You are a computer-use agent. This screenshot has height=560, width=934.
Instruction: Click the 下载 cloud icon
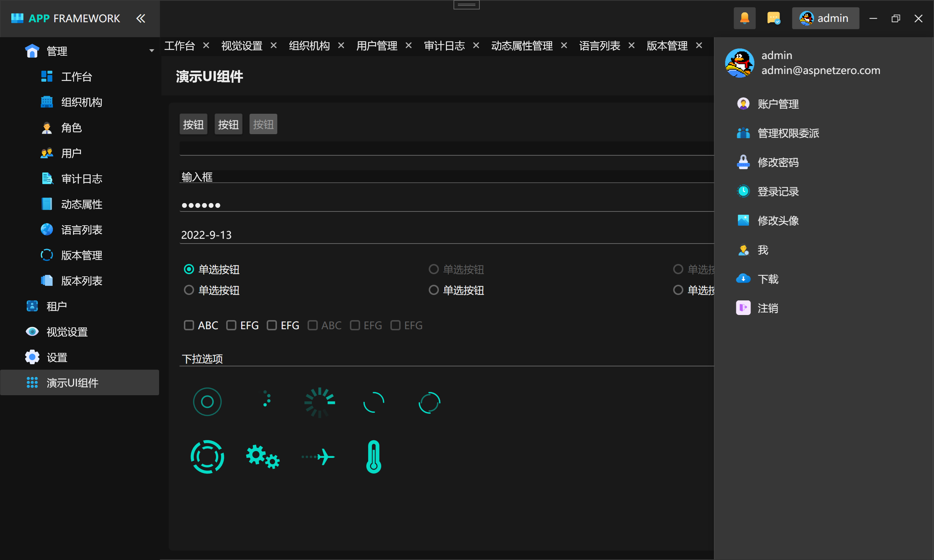pos(743,279)
